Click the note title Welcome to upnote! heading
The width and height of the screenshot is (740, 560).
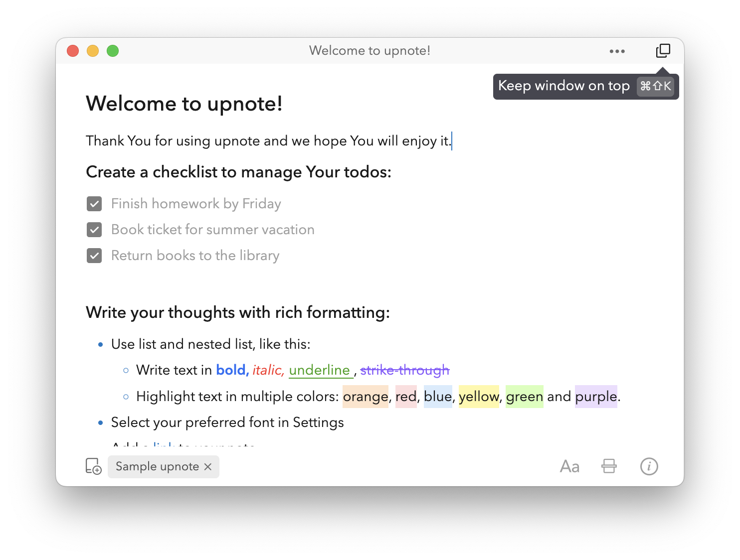pos(184,104)
